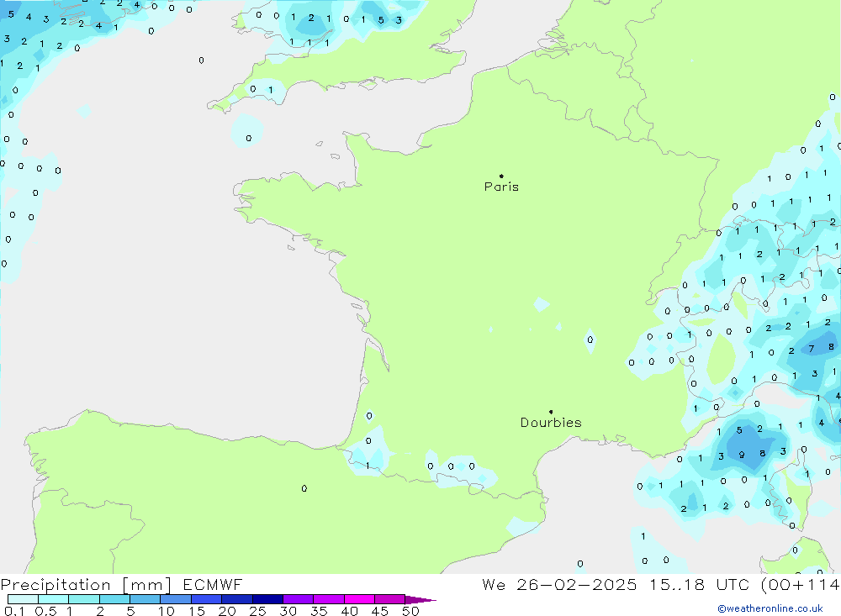Pick the 35–40 mm legend color swatch

pyautogui.click(x=329, y=599)
